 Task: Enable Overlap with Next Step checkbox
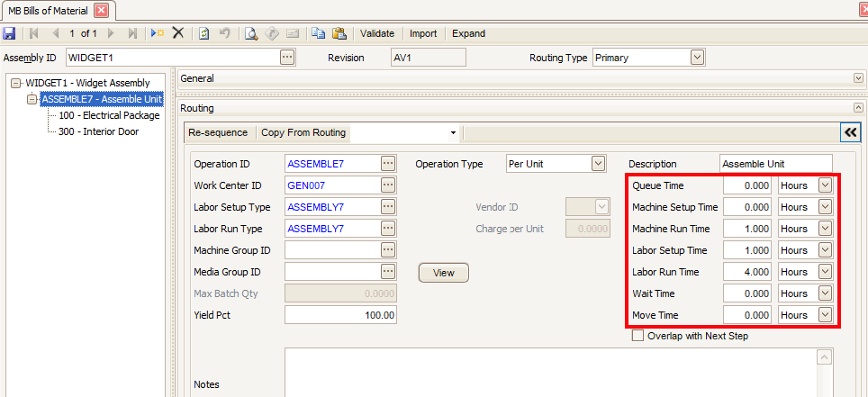coord(638,336)
